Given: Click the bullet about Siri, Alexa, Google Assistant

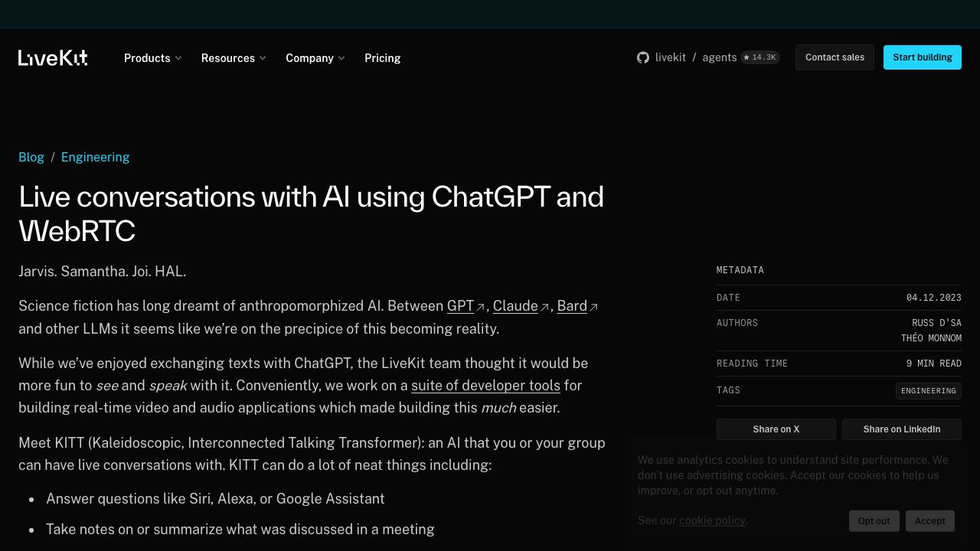Looking at the screenshot, I should pos(215,499).
